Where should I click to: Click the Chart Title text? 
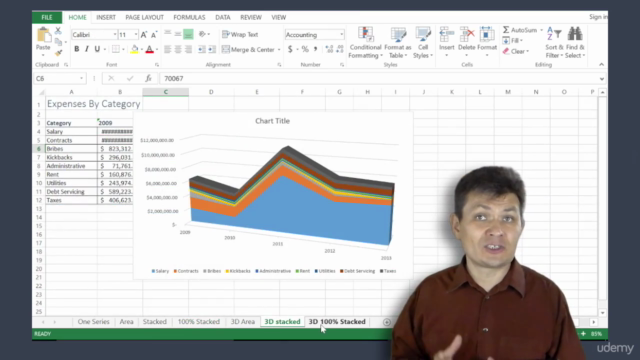(x=272, y=121)
